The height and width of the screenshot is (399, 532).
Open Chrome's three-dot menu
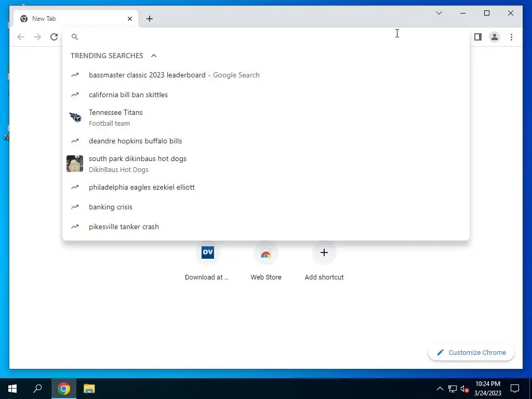(x=511, y=37)
